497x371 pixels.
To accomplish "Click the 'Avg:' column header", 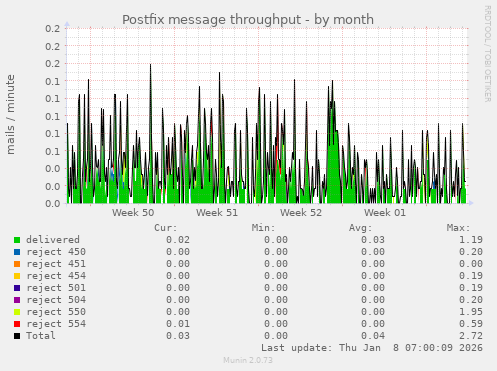I will coord(361,228).
